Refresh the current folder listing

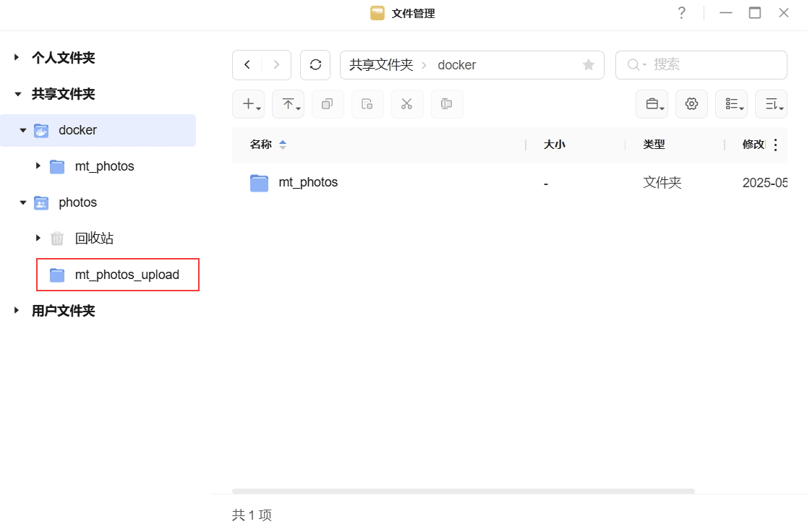coord(315,65)
